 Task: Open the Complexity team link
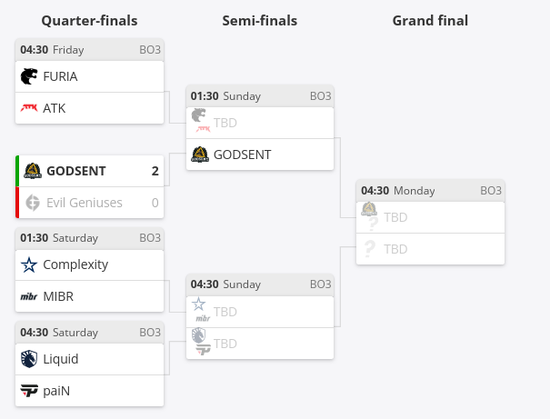pos(75,265)
